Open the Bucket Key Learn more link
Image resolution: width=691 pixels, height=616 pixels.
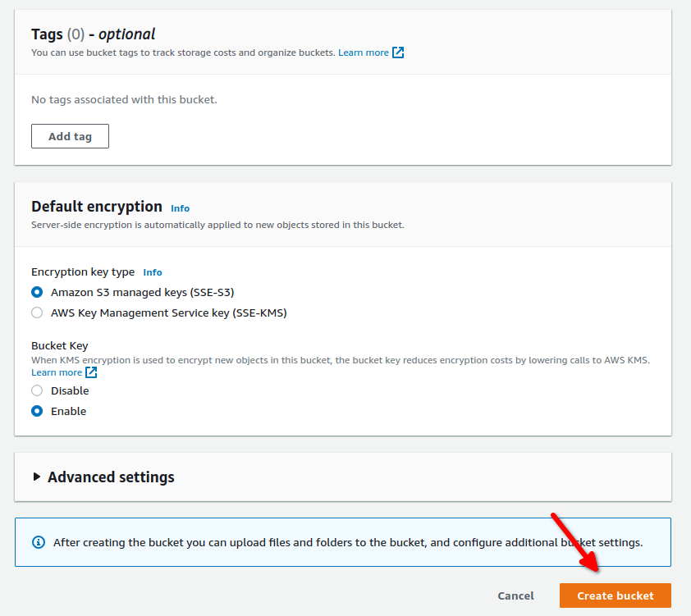[x=54, y=372]
